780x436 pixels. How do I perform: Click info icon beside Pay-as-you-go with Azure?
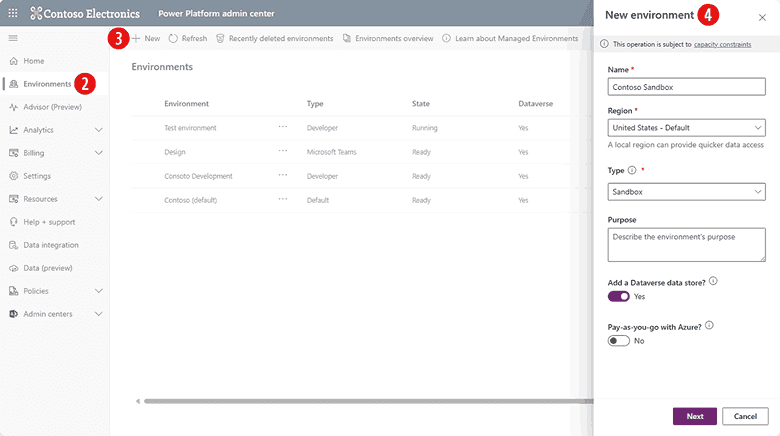pos(709,326)
